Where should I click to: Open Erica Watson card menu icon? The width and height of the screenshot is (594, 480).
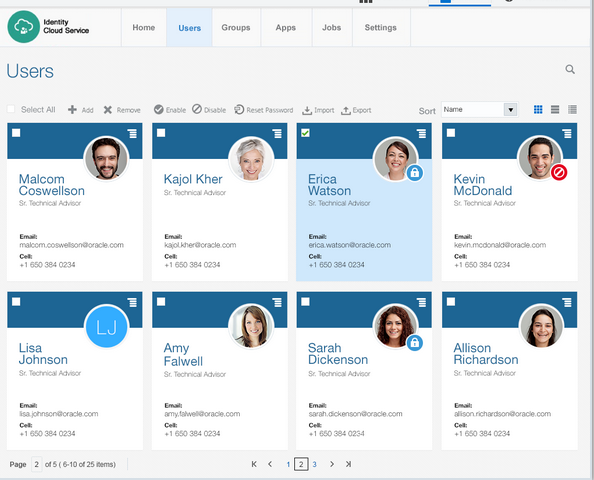click(422, 133)
